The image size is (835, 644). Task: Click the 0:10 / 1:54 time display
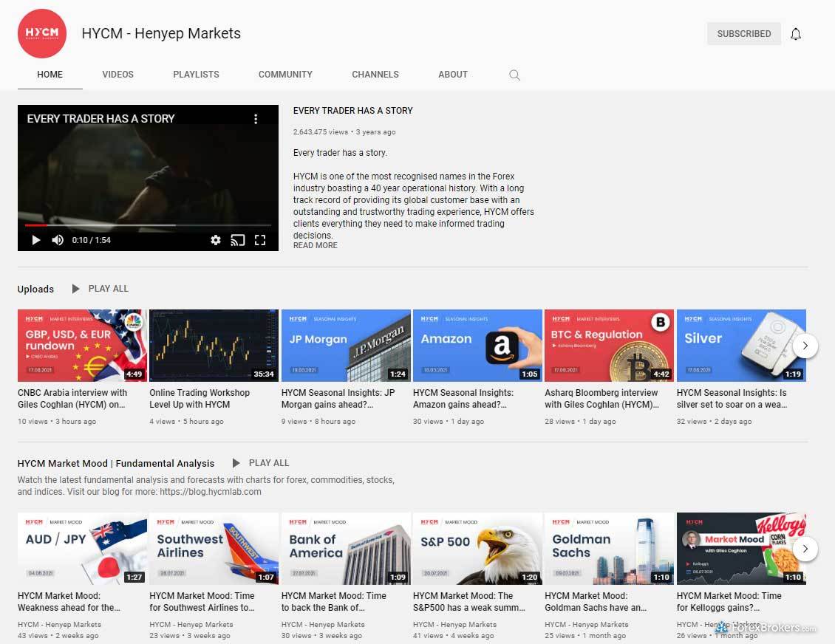tap(92, 240)
